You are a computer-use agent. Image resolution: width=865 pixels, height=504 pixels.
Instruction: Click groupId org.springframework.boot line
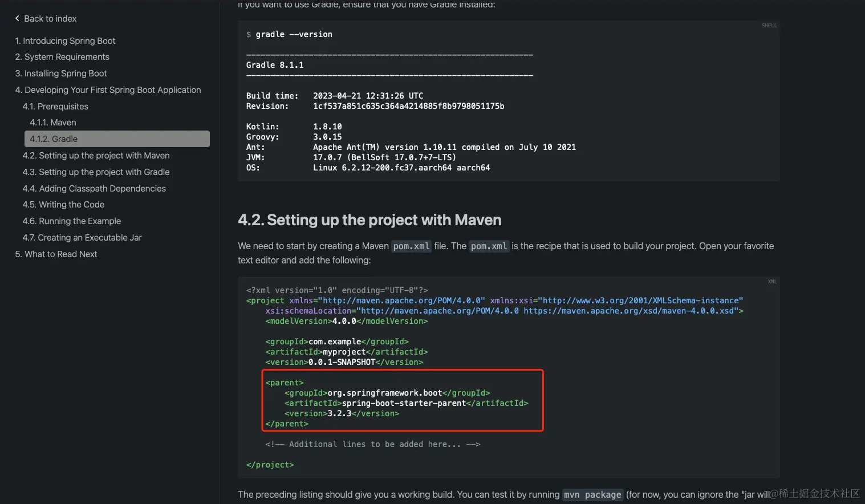[387, 393]
